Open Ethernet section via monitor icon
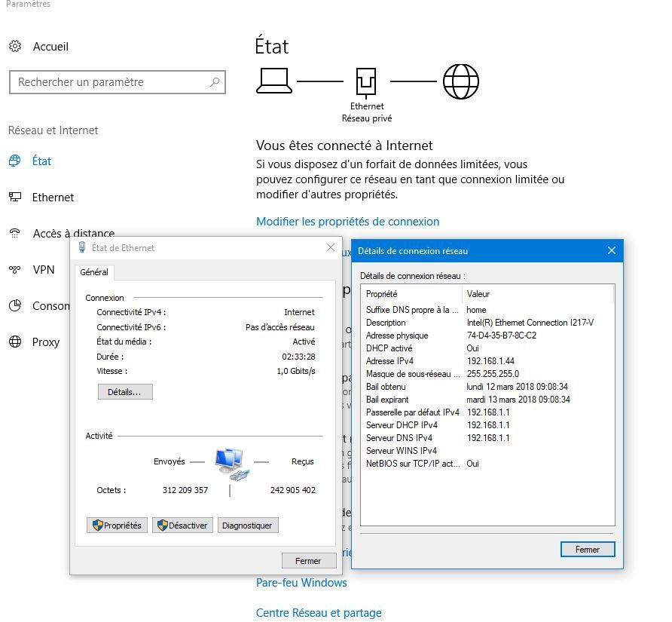The width and height of the screenshot is (672, 622). pos(15,198)
